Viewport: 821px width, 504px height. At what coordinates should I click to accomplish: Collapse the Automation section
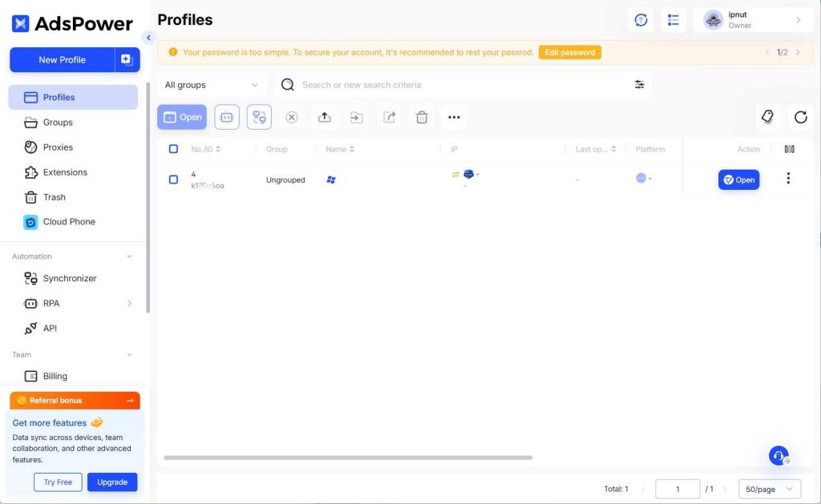(x=130, y=256)
